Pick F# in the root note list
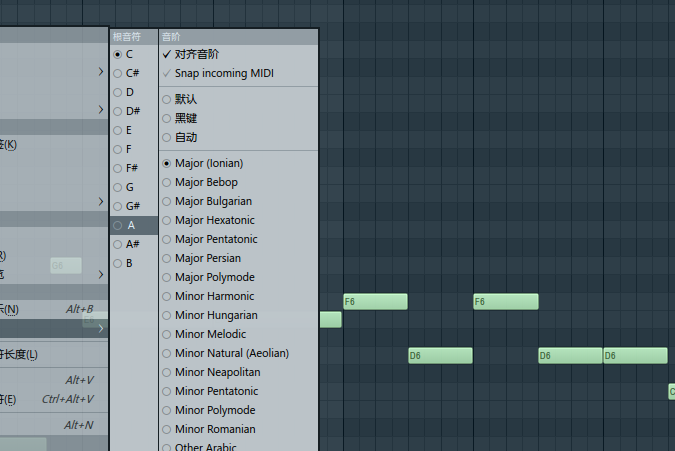675x451 pixels. click(134, 168)
